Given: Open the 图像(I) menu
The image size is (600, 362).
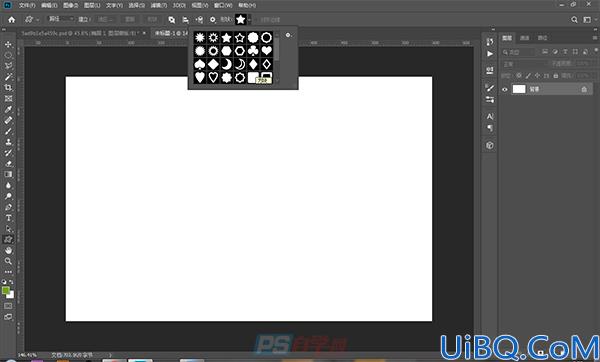Looking at the screenshot, I should click(x=71, y=5).
